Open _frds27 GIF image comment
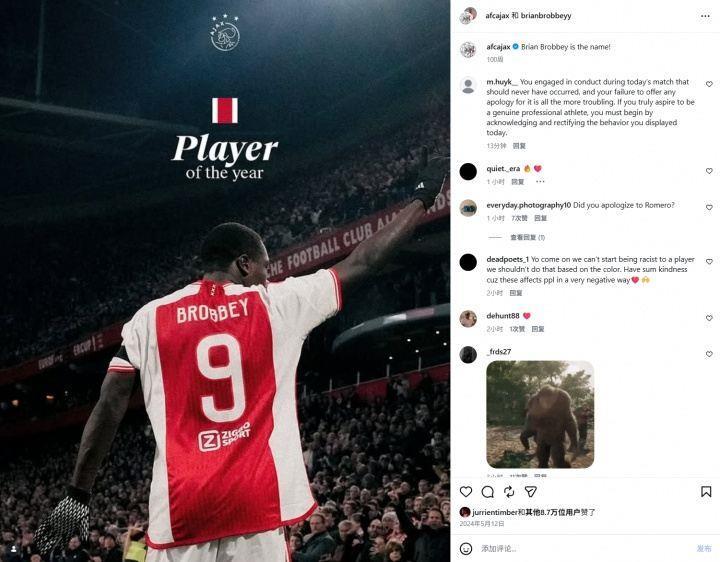Screen dimensions: 720x562 540,414
